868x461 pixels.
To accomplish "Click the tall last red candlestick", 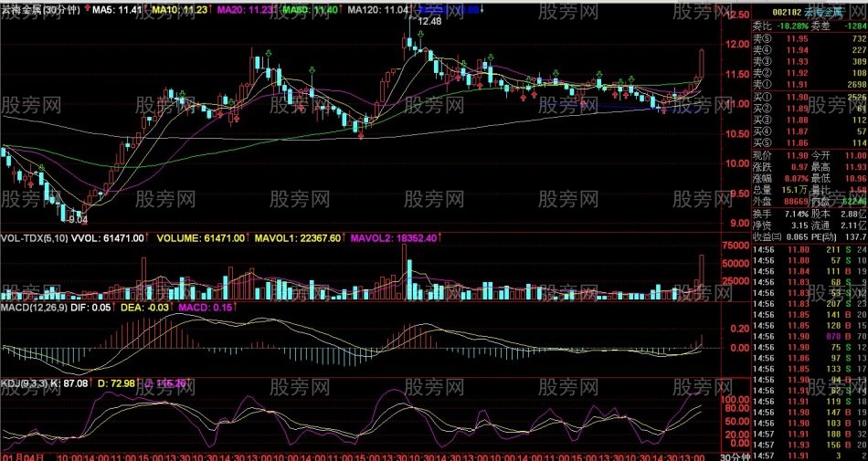I will [x=702, y=64].
